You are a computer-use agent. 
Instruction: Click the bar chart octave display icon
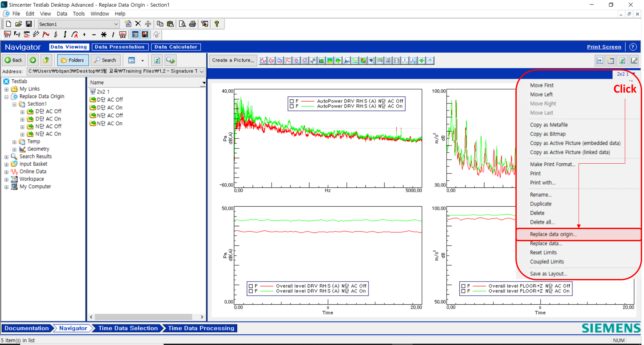[x=322, y=61]
